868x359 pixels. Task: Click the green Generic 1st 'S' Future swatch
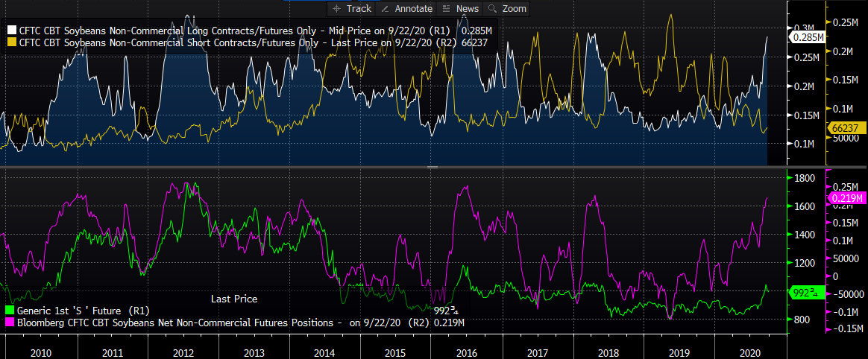(10, 310)
